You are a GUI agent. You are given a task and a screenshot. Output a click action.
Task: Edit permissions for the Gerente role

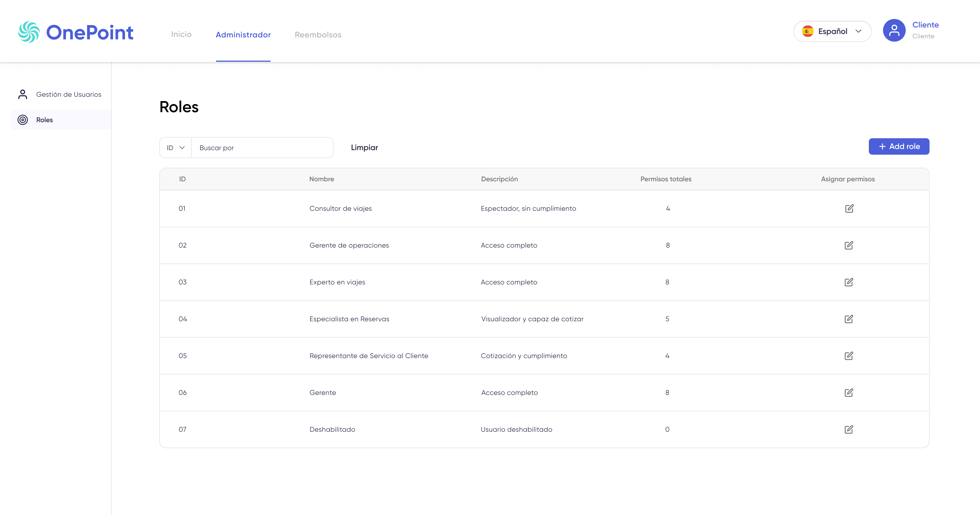coord(849,393)
